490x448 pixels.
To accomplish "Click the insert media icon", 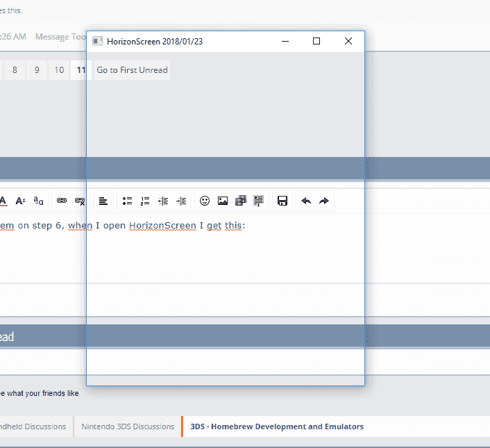I will [x=241, y=201].
